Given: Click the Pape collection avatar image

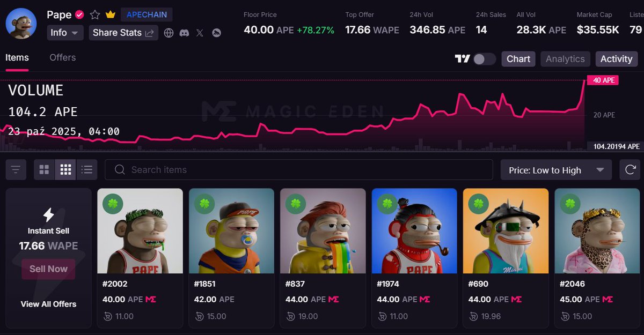Looking at the screenshot, I should coord(21,24).
